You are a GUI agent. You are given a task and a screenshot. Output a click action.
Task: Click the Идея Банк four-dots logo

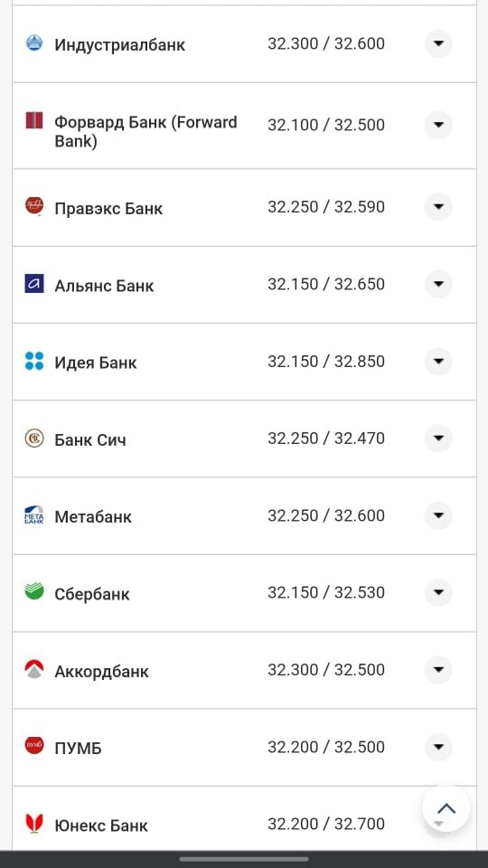pyautogui.click(x=34, y=361)
